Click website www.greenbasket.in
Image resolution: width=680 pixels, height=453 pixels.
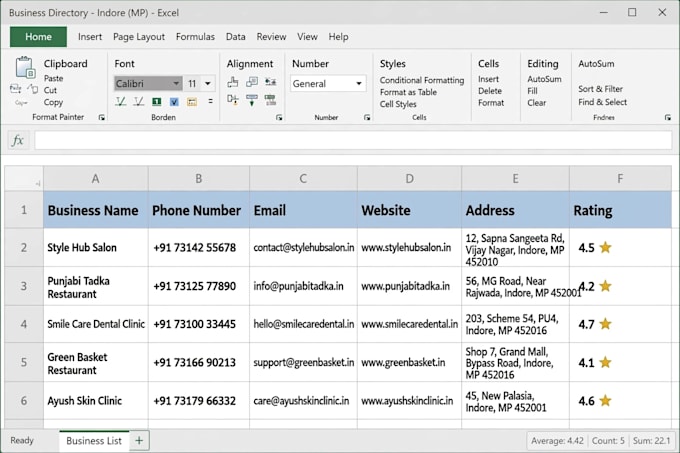click(x=403, y=362)
